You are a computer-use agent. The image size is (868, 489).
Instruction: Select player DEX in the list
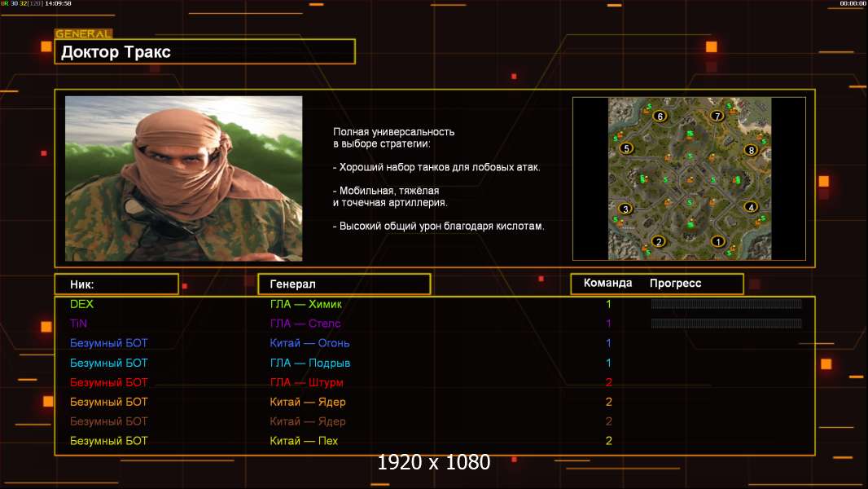(81, 304)
